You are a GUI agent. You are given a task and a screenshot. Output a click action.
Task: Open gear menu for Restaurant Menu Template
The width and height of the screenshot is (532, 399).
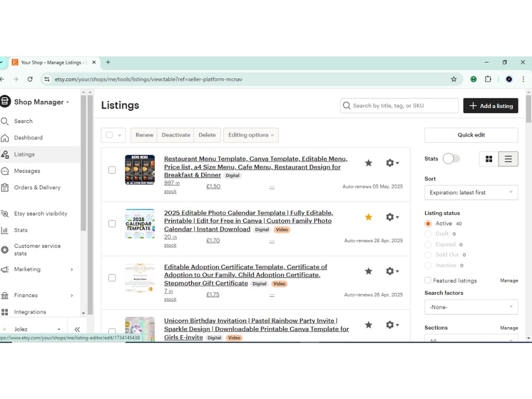(x=392, y=163)
